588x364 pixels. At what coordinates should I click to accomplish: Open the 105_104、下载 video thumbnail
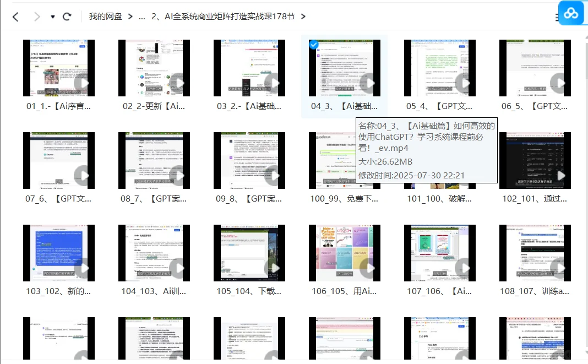point(249,253)
